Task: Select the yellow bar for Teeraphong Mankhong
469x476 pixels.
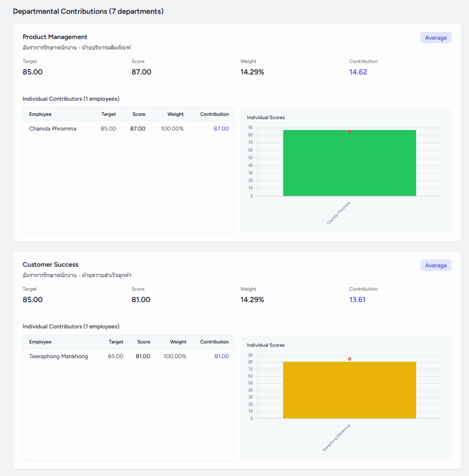Action: click(349, 390)
